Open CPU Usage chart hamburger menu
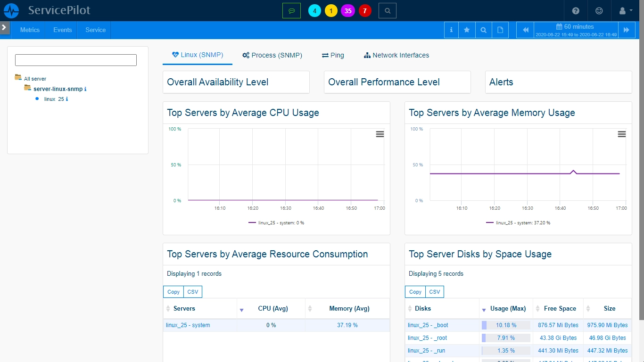Screen dimensions: 644x362 tap(380, 134)
